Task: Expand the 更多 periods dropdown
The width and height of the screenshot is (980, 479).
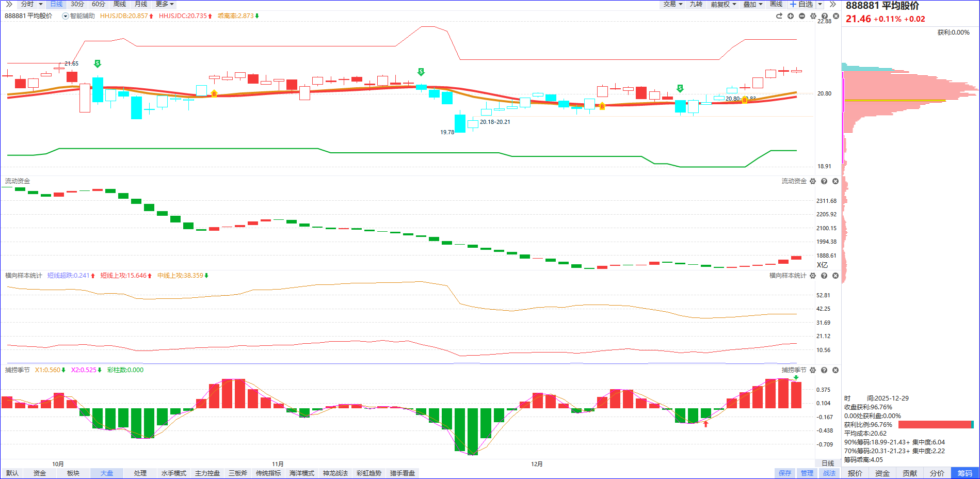Action: click(164, 4)
